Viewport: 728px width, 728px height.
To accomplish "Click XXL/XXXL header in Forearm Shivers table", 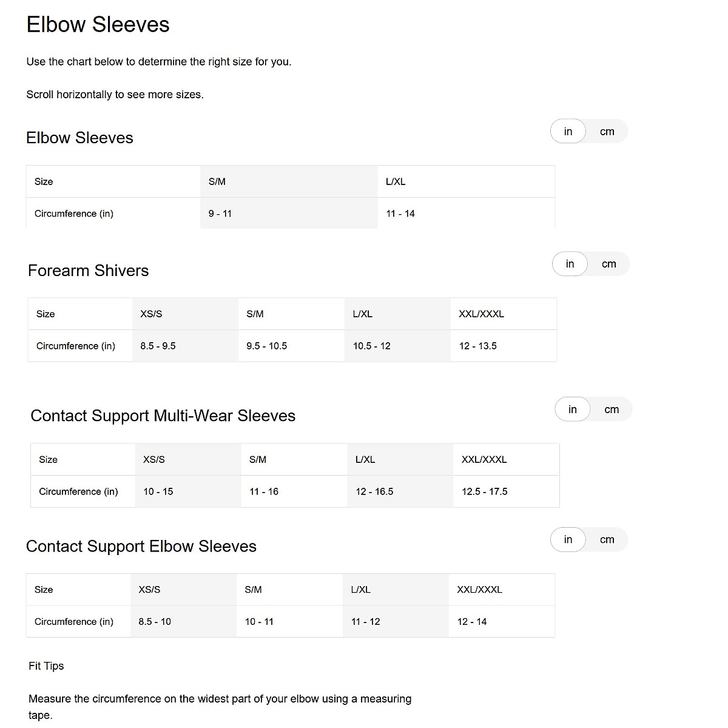I will click(481, 314).
